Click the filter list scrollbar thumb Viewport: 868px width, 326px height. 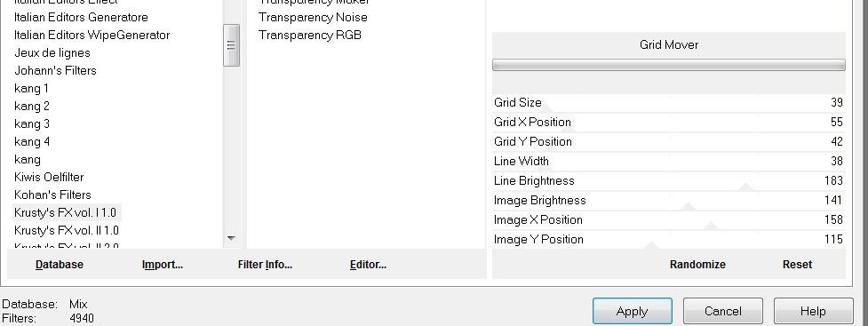pos(231,45)
